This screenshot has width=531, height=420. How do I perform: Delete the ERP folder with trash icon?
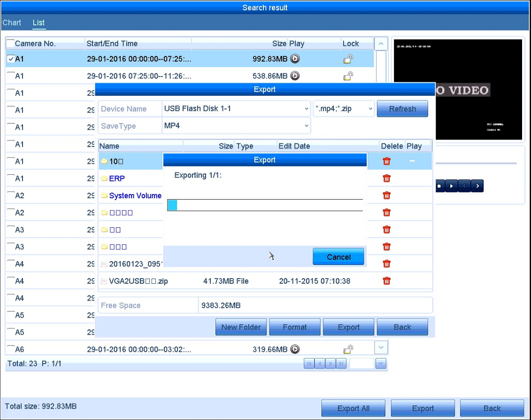click(386, 179)
